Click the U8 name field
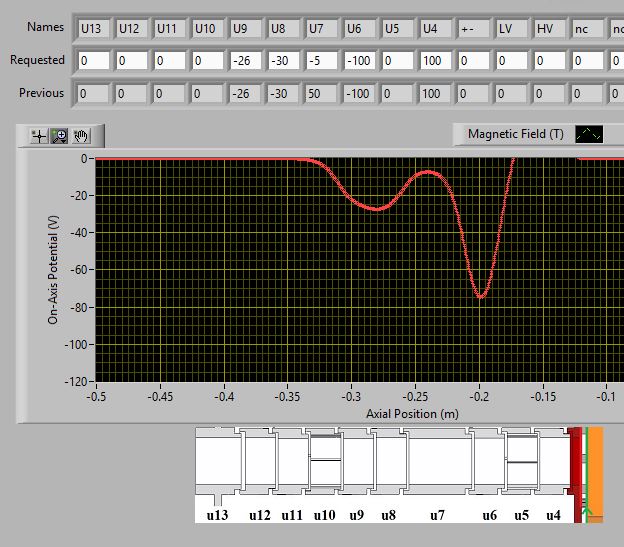Viewport: 624px width, 547px height. pyautogui.click(x=284, y=29)
